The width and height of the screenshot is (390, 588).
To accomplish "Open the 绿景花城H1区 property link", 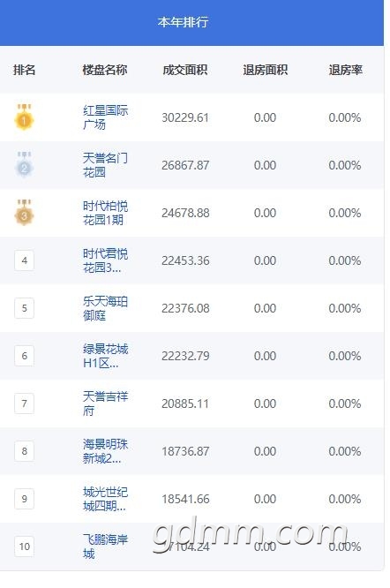I will (105, 356).
